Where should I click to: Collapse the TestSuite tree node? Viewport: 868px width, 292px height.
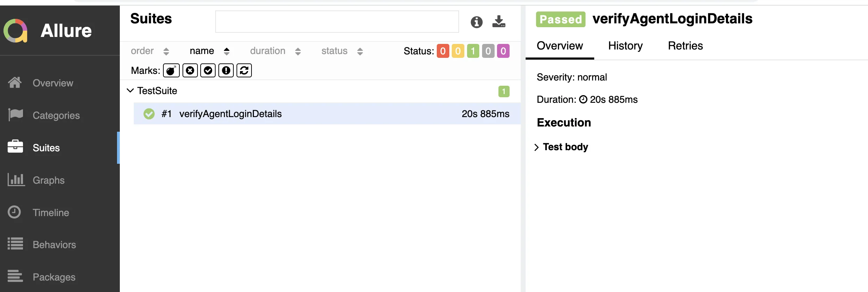(x=130, y=91)
